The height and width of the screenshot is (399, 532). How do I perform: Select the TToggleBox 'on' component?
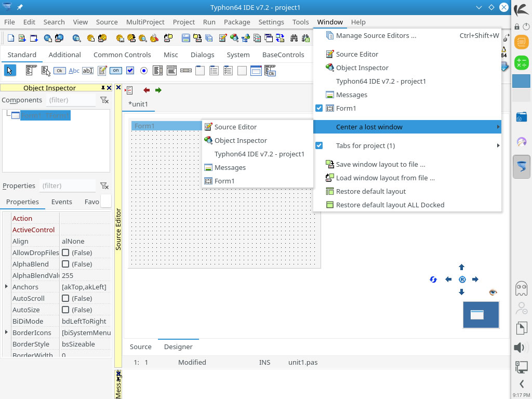pyautogui.click(x=116, y=71)
